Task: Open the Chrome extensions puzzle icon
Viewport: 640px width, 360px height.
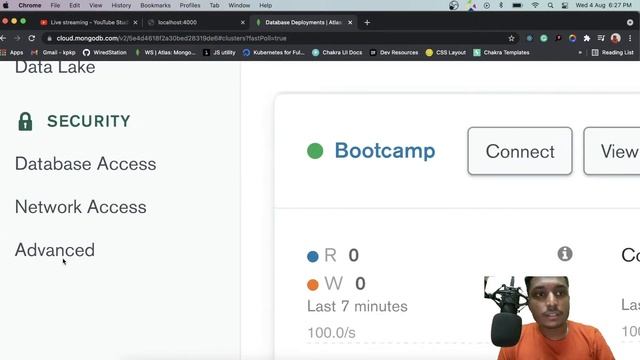Action: point(587,38)
